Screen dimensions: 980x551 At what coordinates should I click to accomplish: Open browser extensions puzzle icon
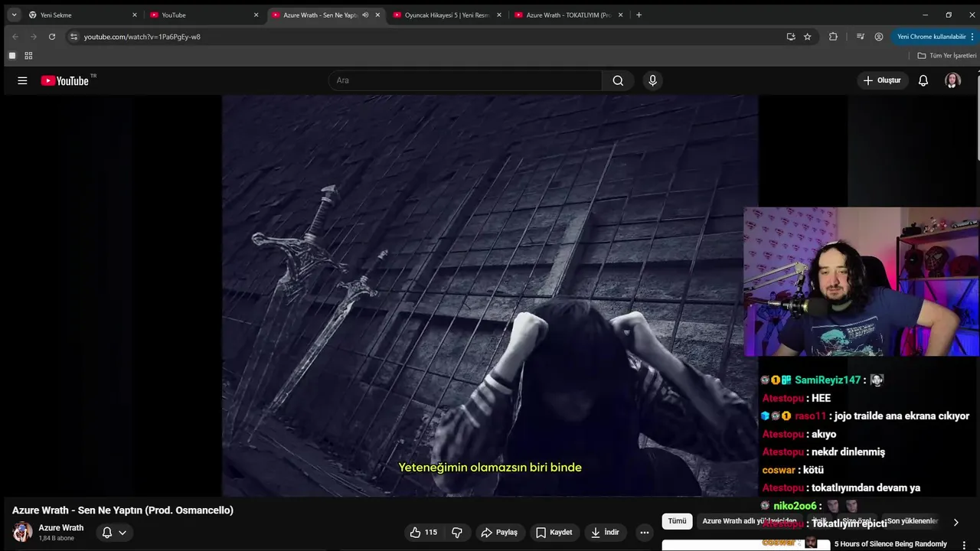click(x=833, y=36)
